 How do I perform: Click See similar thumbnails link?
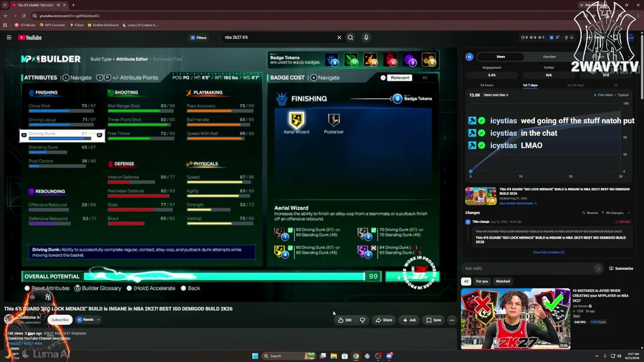518,204
